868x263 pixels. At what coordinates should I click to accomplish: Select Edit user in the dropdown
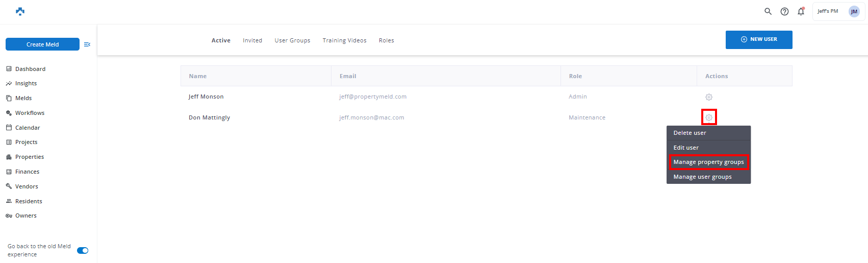point(686,148)
